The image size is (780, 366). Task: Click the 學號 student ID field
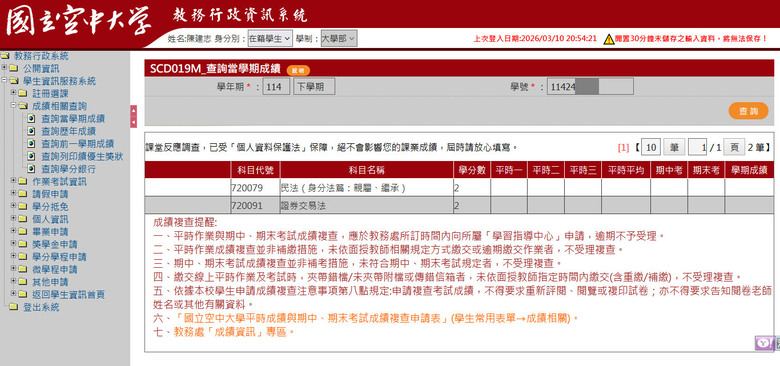pyautogui.click(x=590, y=87)
